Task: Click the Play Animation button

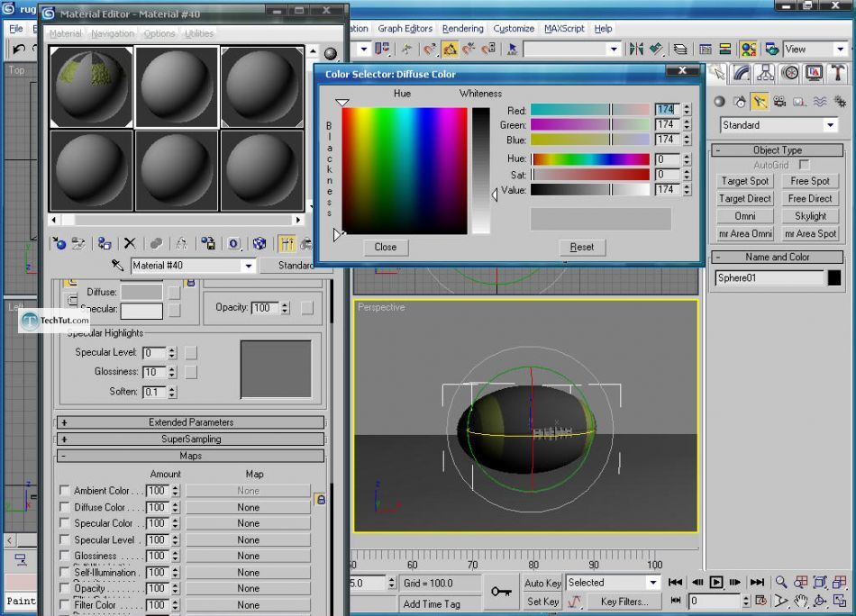Action: 716,582
